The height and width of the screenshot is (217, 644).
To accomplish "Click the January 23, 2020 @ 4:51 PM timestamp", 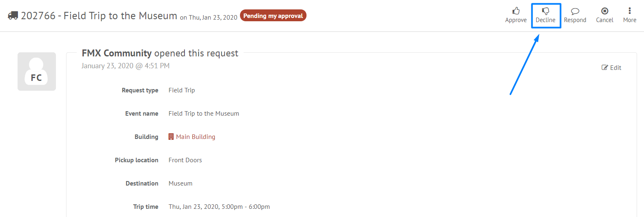I will tap(125, 66).
